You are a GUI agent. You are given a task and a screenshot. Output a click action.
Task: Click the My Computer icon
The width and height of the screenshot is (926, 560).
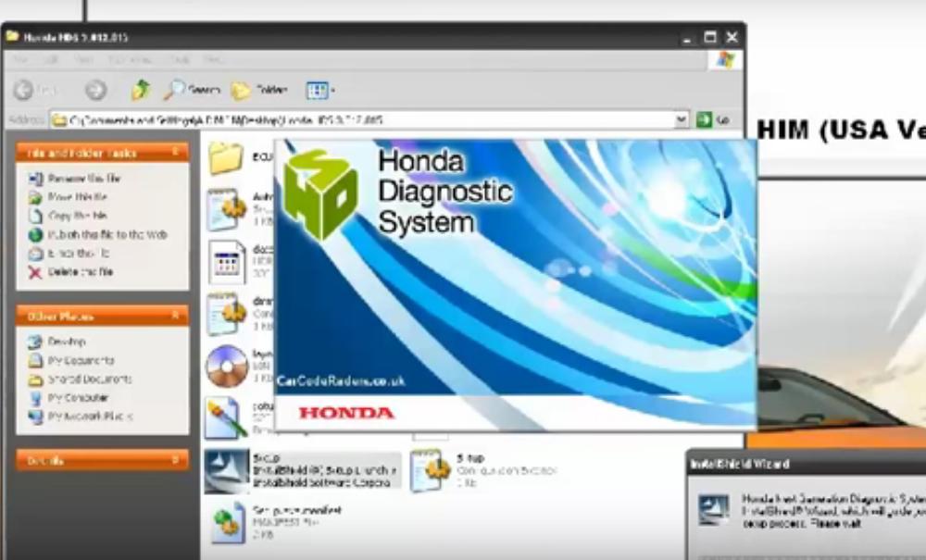[x=35, y=398]
